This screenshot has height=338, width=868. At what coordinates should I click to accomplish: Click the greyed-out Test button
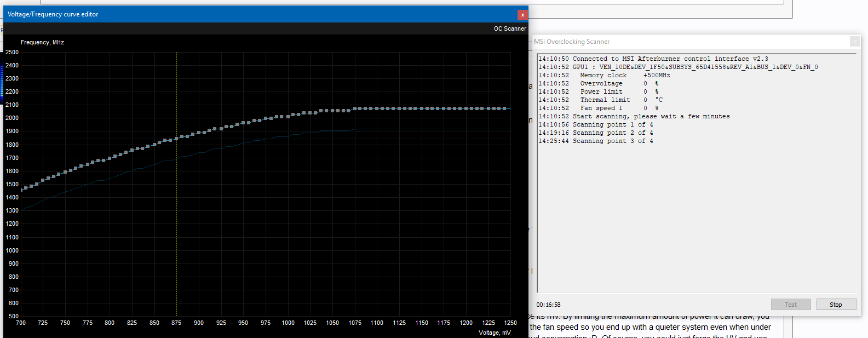pyautogui.click(x=791, y=305)
